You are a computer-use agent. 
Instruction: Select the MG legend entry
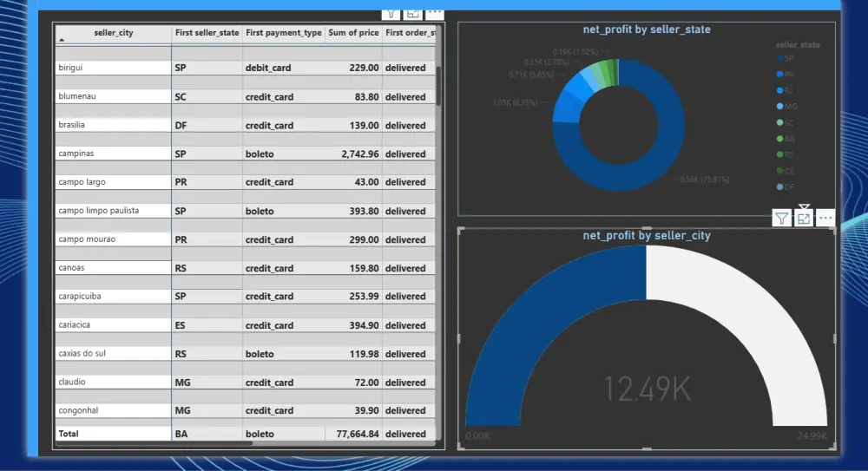point(787,107)
